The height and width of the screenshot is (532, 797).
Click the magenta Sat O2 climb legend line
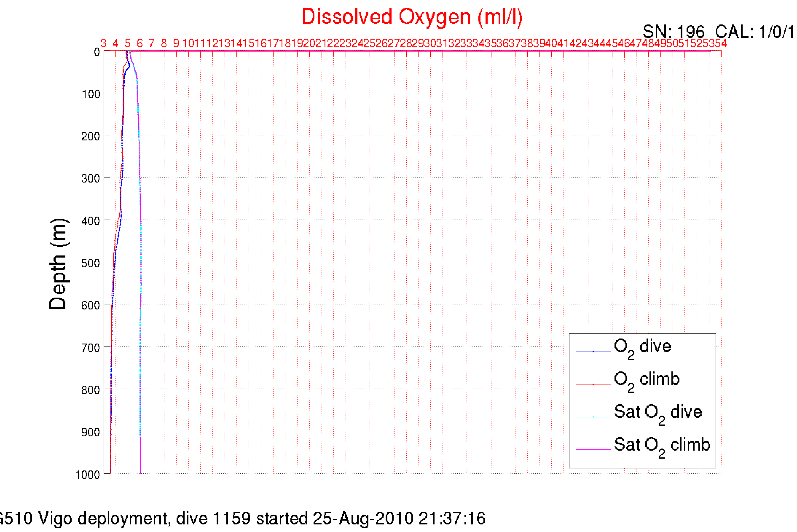click(x=593, y=450)
